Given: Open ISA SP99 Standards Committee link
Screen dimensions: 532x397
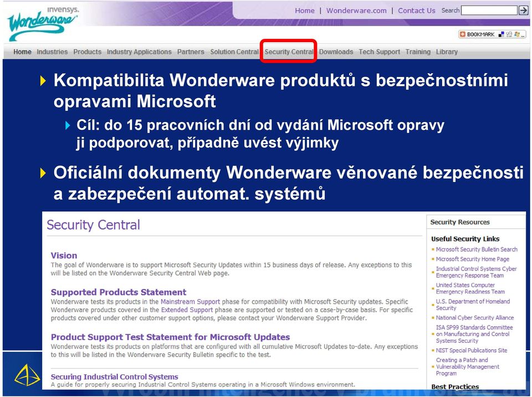Looking at the screenshot, I should [x=474, y=334].
